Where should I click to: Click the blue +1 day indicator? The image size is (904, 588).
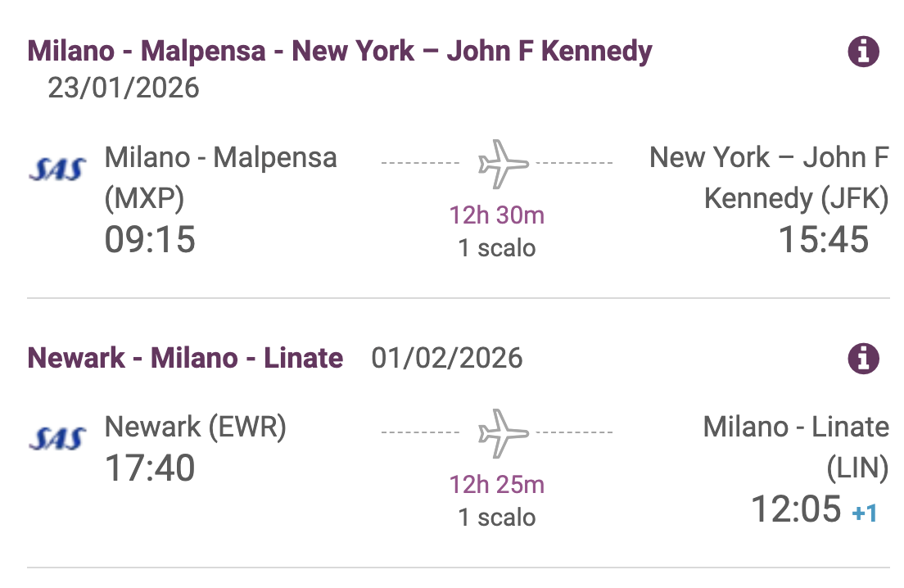pos(865,513)
